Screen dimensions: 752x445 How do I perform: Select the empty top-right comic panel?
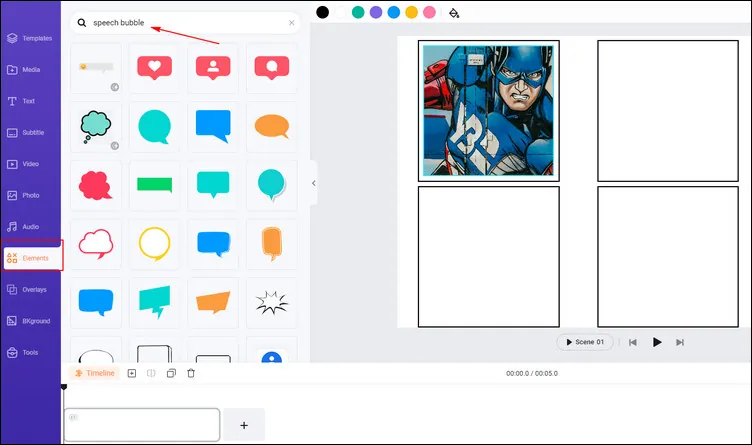tap(668, 111)
